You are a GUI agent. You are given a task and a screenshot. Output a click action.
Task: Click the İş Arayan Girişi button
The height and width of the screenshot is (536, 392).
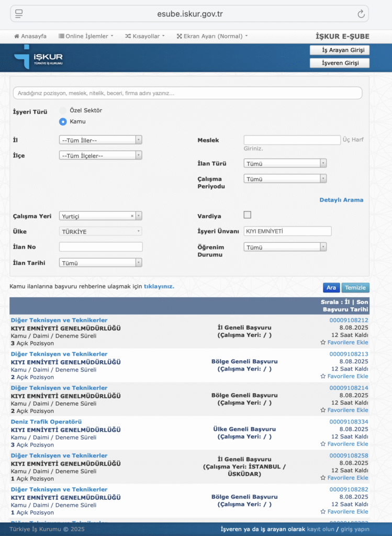[339, 50]
